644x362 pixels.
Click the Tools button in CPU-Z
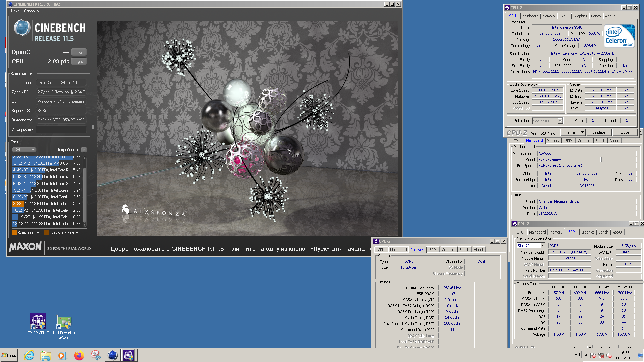[570, 132]
